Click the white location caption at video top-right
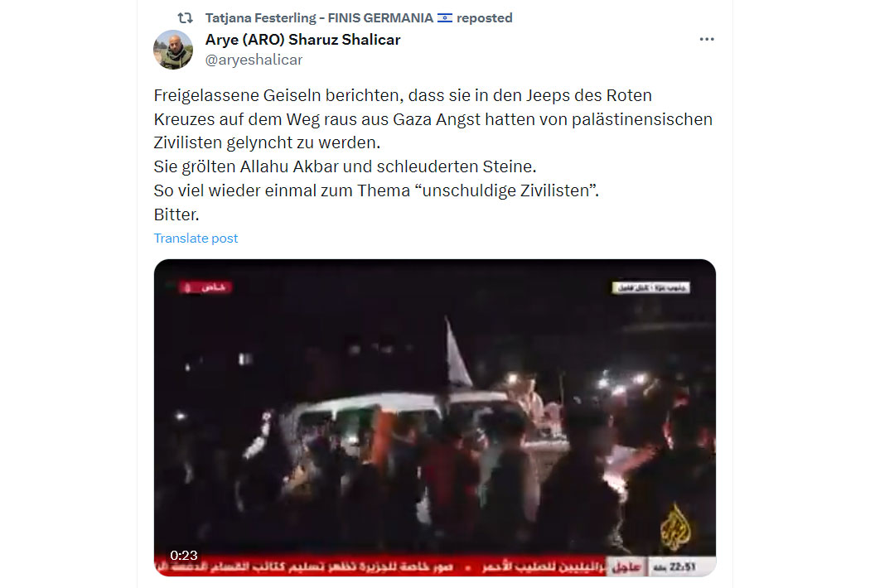 [651, 287]
